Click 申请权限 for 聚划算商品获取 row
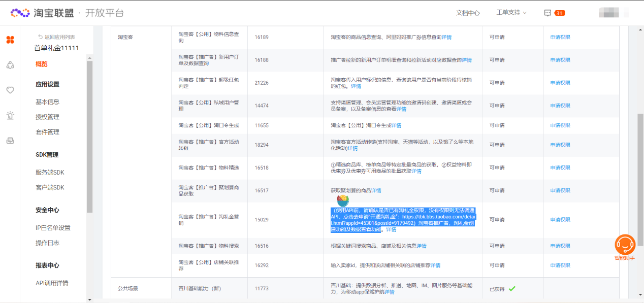 pos(560,190)
